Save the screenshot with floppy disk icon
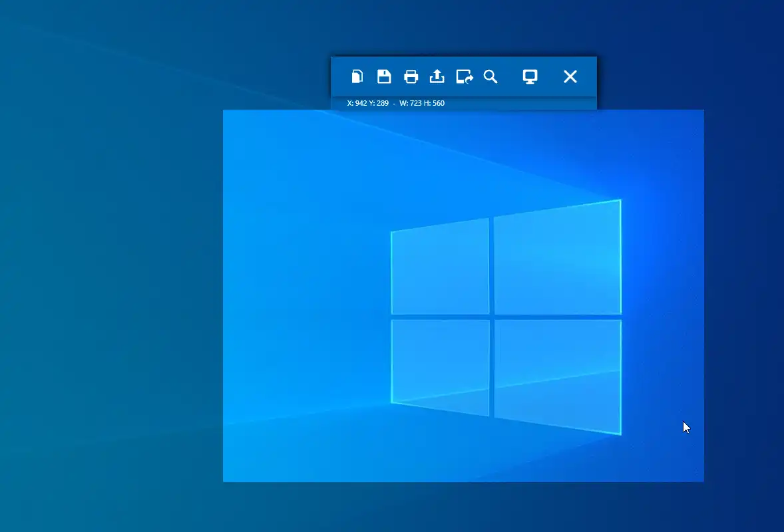 click(x=384, y=76)
